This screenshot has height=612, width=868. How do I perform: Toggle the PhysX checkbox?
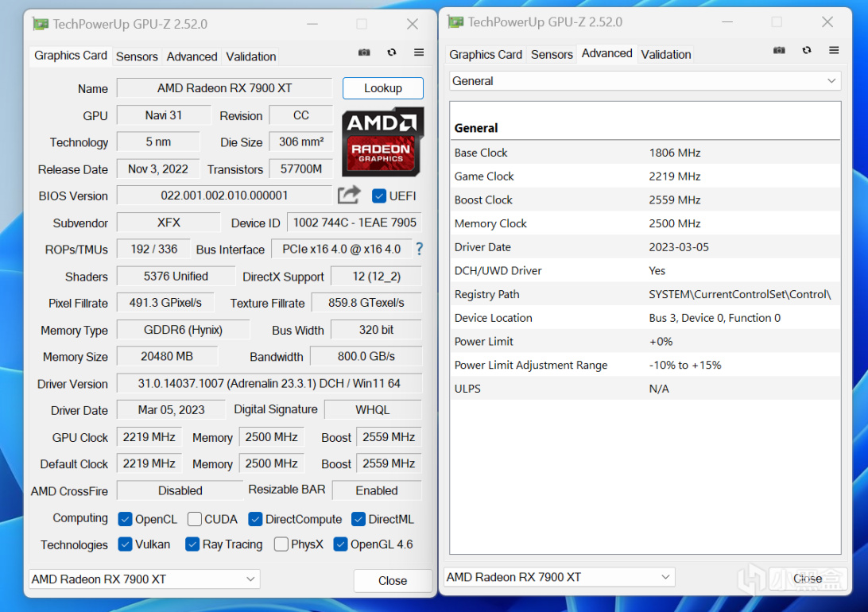coord(281,544)
